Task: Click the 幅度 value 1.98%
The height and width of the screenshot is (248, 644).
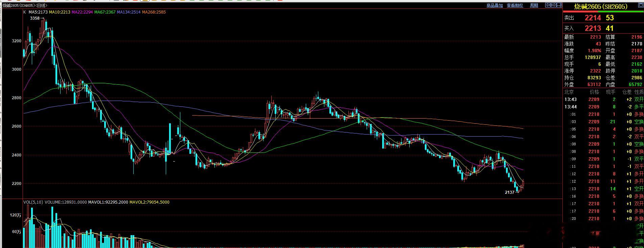Action: [x=594, y=50]
